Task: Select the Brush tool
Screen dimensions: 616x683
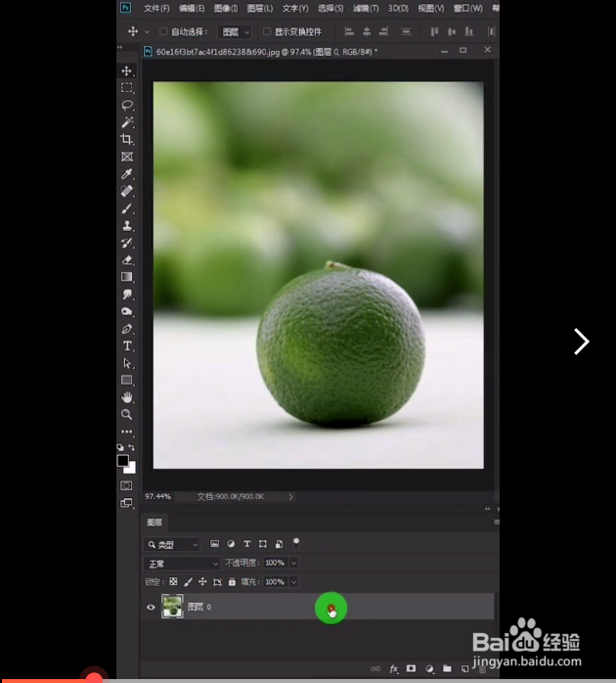Action: 127,208
